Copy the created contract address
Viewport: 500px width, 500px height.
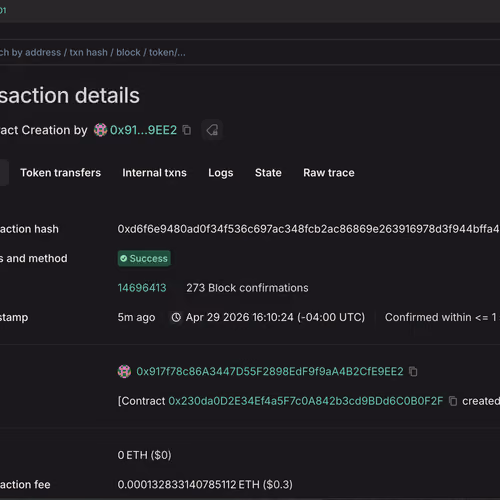(453, 401)
